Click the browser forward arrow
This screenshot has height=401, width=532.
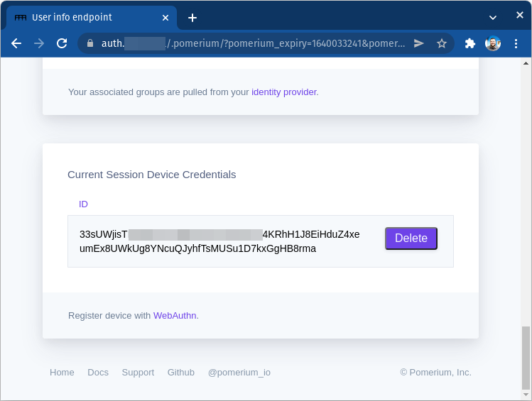coord(39,43)
